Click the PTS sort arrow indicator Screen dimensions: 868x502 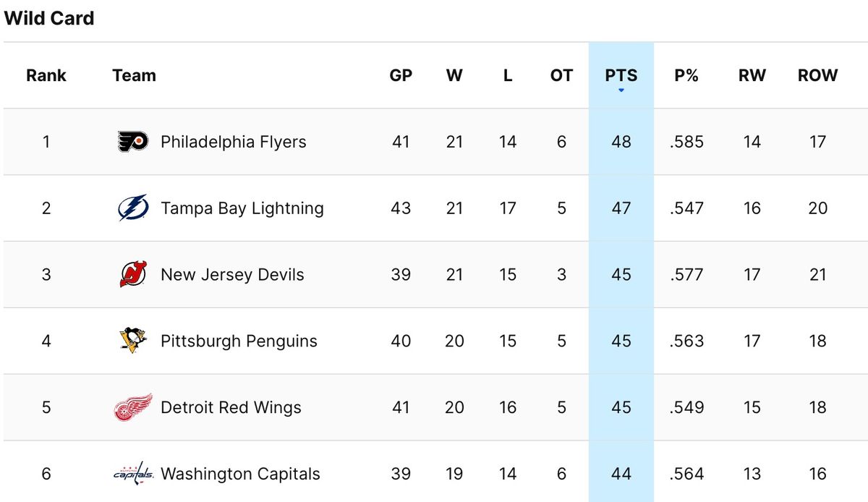coord(621,90)
